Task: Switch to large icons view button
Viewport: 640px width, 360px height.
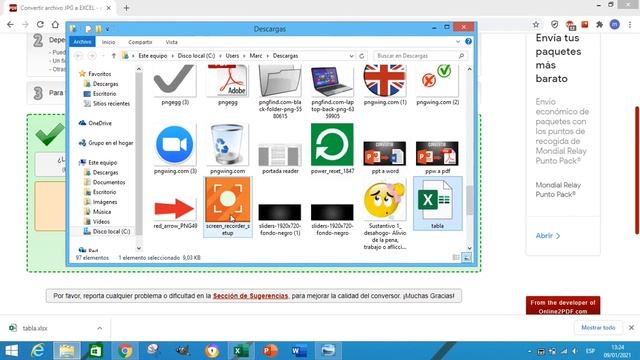Action: pyautogui.click(x=467, y=258)
